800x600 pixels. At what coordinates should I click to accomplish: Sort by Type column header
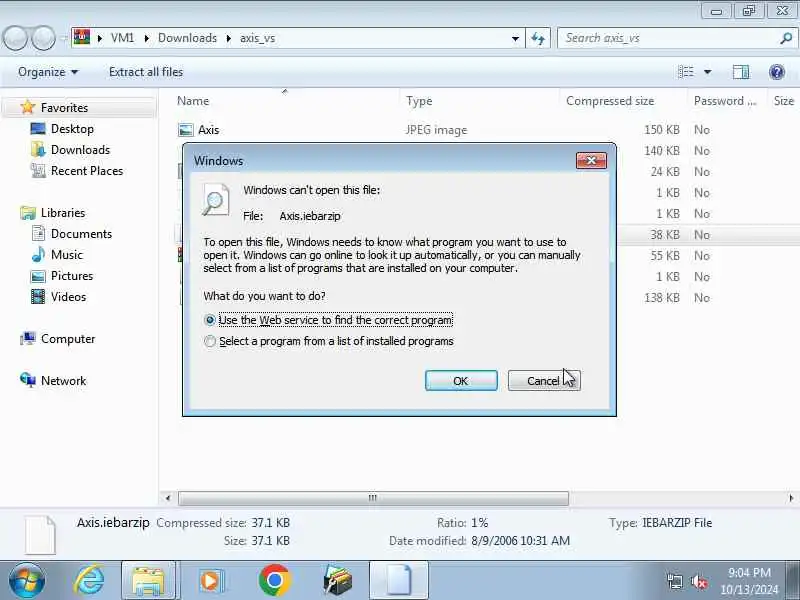point(419,101)
